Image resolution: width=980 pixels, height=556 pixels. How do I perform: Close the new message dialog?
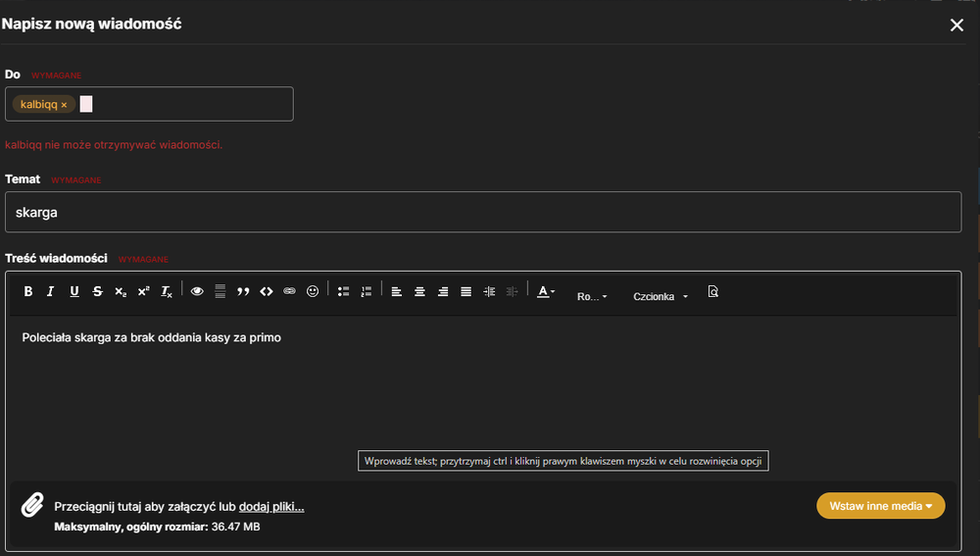click(x=956, y=25)
